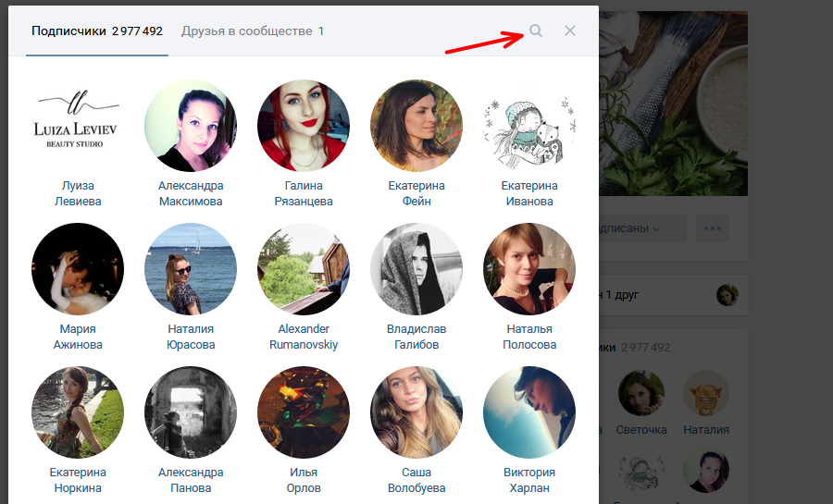Open Владислав Галибов name link
The width and height of the screenshot is (833, 504).
(x=416, y=337)
